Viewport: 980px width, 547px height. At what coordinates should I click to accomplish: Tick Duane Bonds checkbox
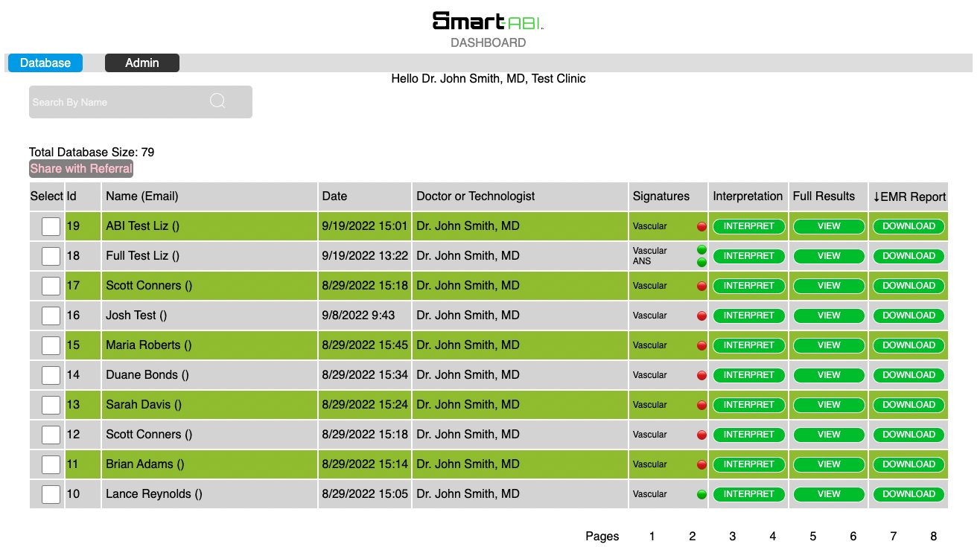(51, 375)
